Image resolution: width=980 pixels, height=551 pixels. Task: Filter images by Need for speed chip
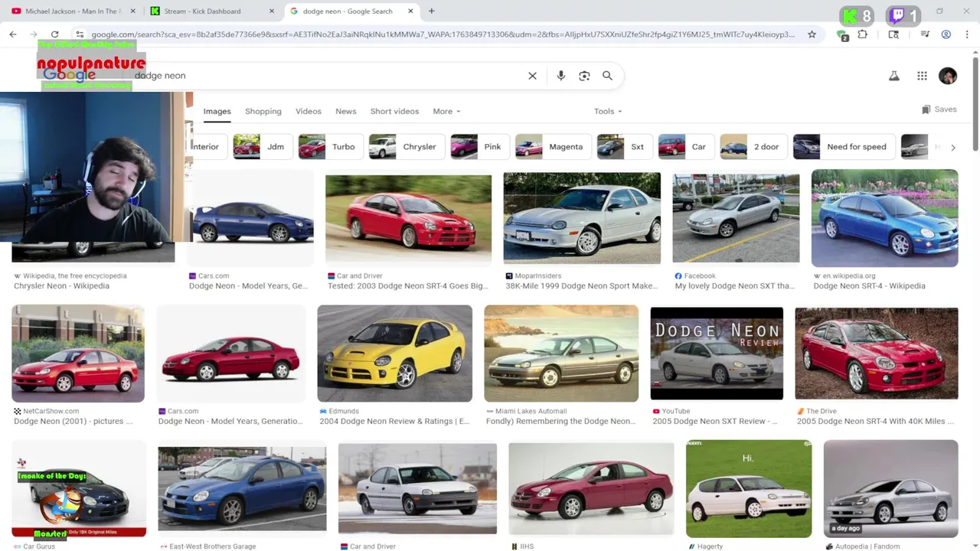(843, 147)
